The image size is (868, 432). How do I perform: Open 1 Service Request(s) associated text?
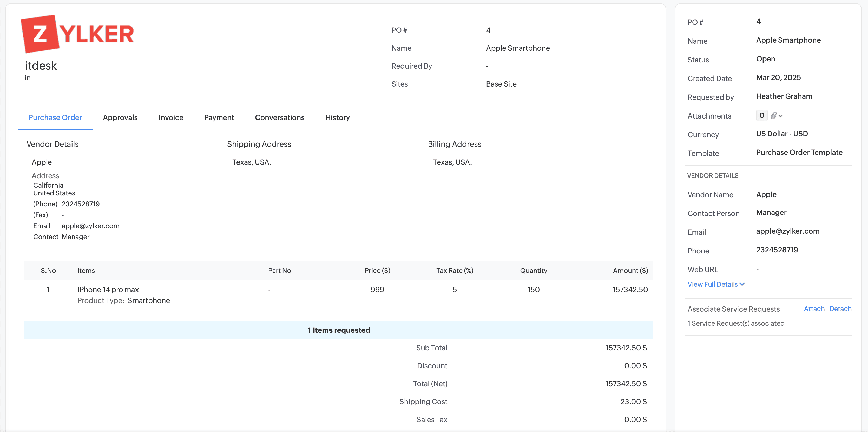click(736, 323)
